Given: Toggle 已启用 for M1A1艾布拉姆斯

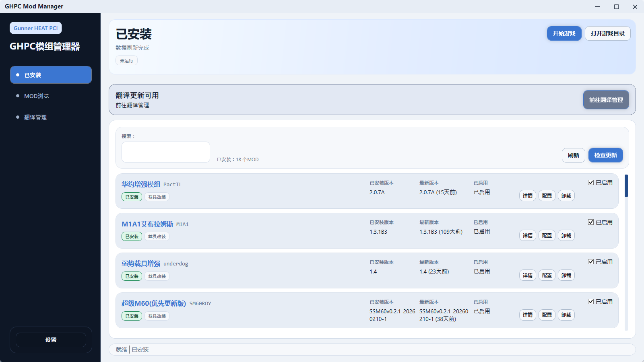Looking at the screenshot, I should pos(590,222).
